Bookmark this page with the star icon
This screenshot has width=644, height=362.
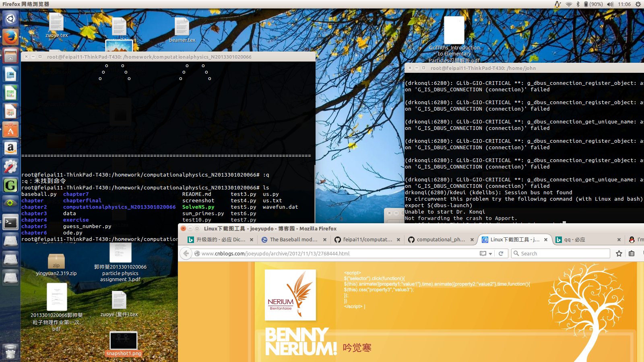tap(619, 253)
